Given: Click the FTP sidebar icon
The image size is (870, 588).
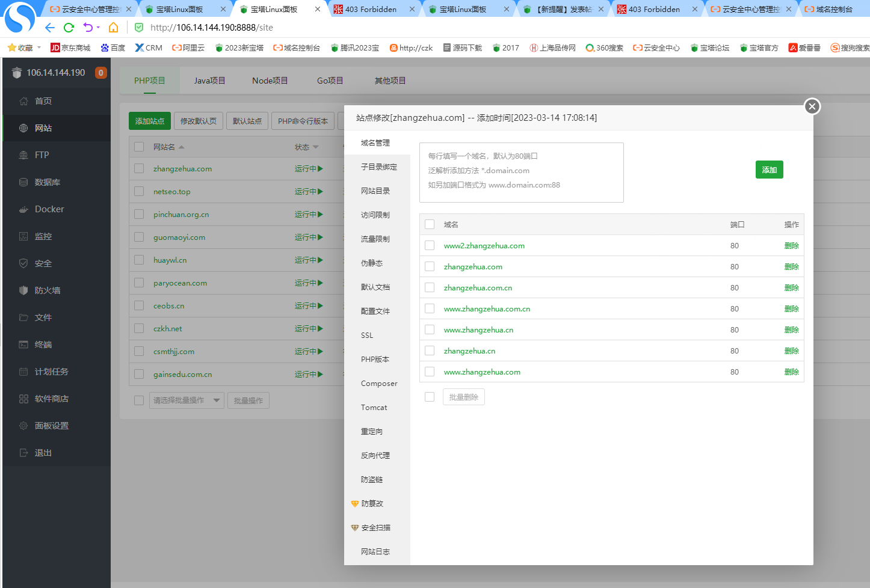Looking at the screenshot, I should click(23, 155).
